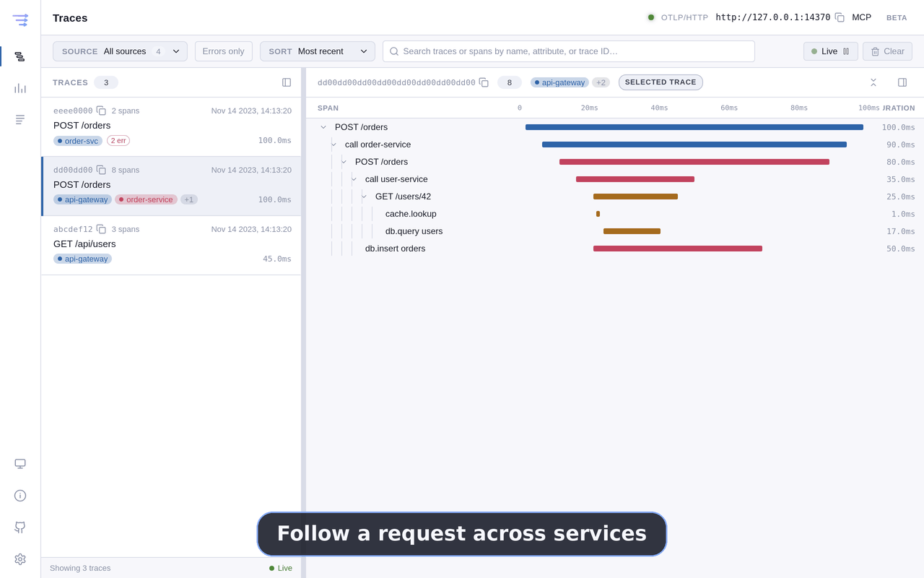Image resolution: width=924 pixels, height=578 pixels.
Task: Copy the full selected trace ID
Action: point(484,82)
